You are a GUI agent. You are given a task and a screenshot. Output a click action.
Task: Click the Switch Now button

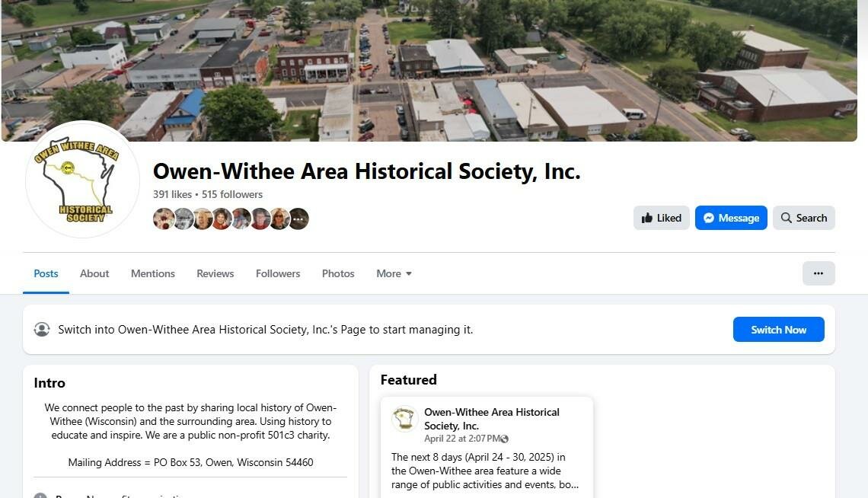pos(778,329)
